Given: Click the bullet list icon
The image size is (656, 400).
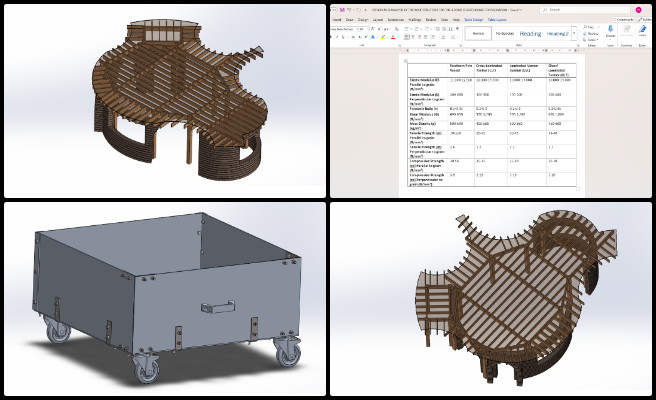Looking at the screenshot, I should [x=406, y=29].
